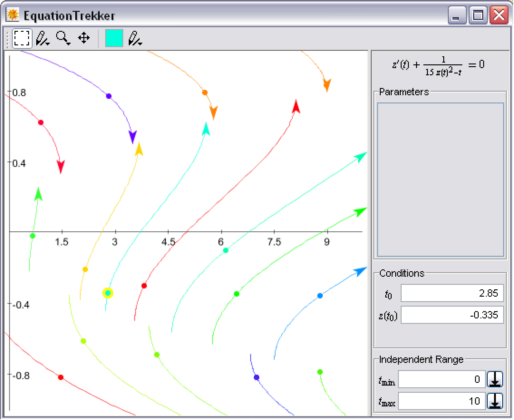Click the arrow button beside the tmax field

[495, 401]
